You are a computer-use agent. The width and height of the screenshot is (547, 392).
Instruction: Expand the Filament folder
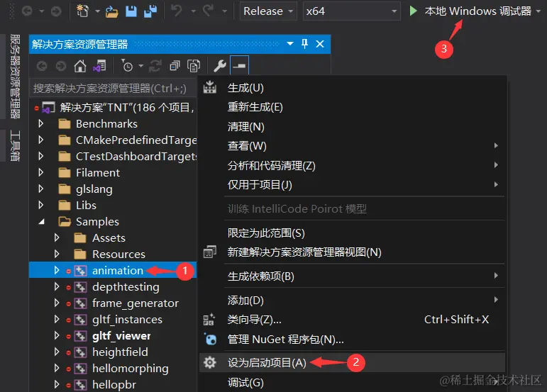click(x=41, y=172)
